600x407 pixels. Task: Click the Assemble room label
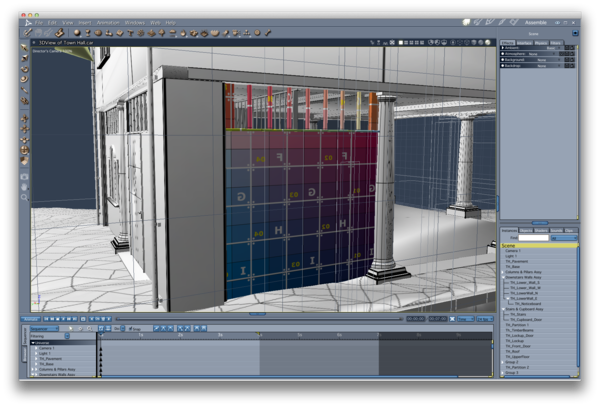[x=535, y=23]
